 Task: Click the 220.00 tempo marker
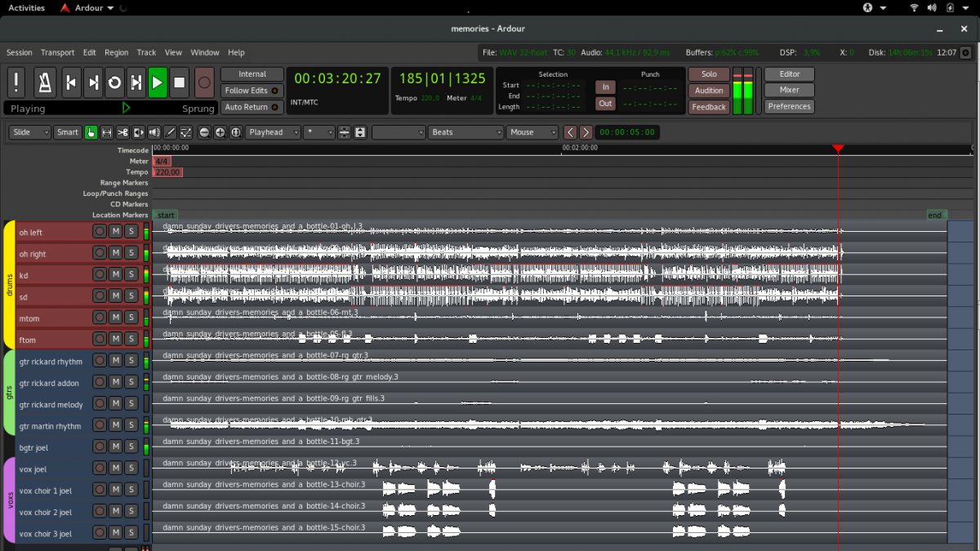[x=167, y=172]
